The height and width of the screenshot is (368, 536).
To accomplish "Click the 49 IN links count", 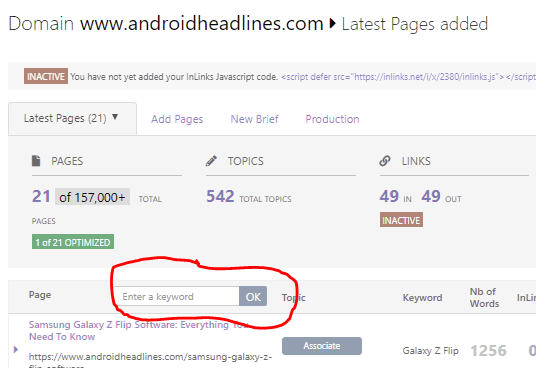I will pyautogui.click(x=389, y=196).
